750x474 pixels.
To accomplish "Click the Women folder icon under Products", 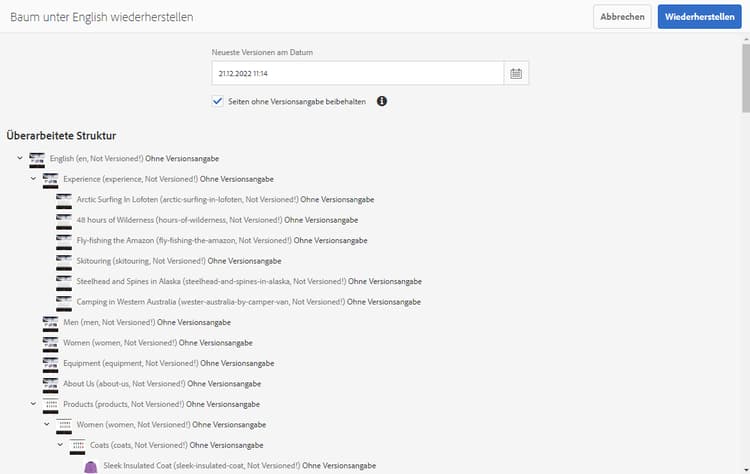I will point(64,427).
